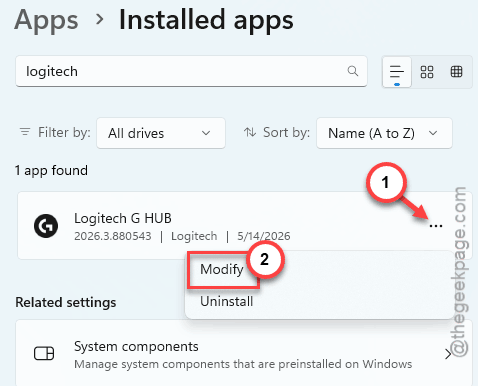Switch to list view layout

coord(397,72)
